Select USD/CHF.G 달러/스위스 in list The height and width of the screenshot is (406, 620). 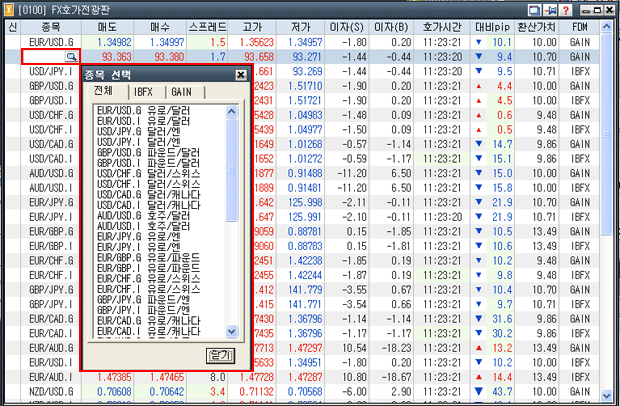point(148,174)
